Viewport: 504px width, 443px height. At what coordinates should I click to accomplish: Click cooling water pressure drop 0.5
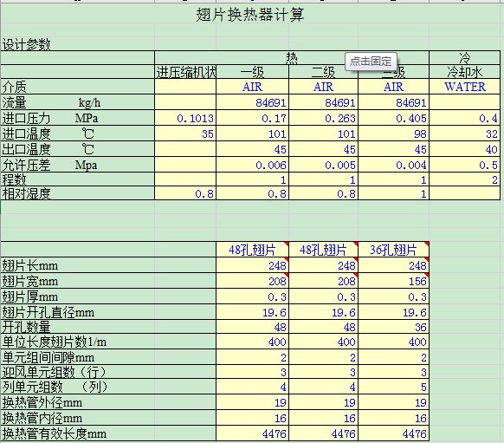tap(465, 165)
